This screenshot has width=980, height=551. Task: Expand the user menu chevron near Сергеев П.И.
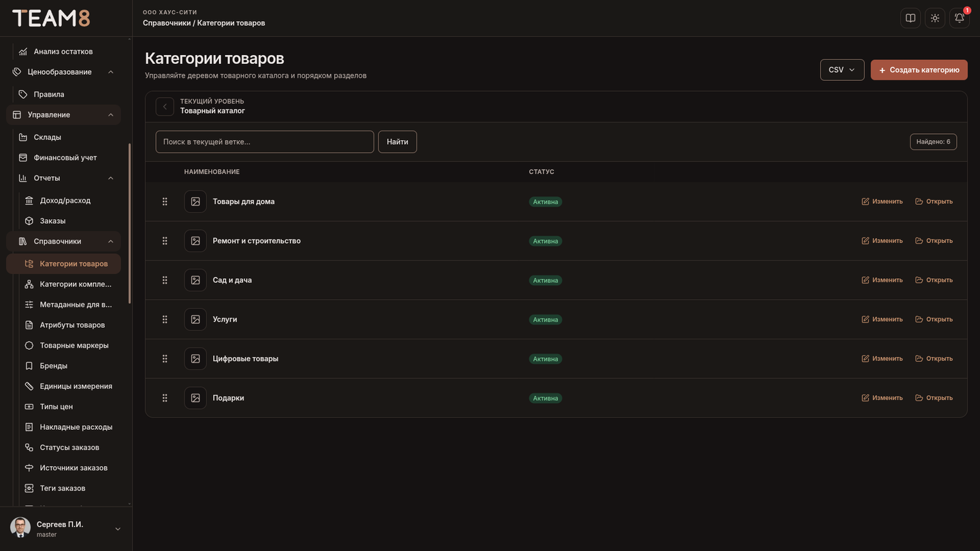(118, 529)
